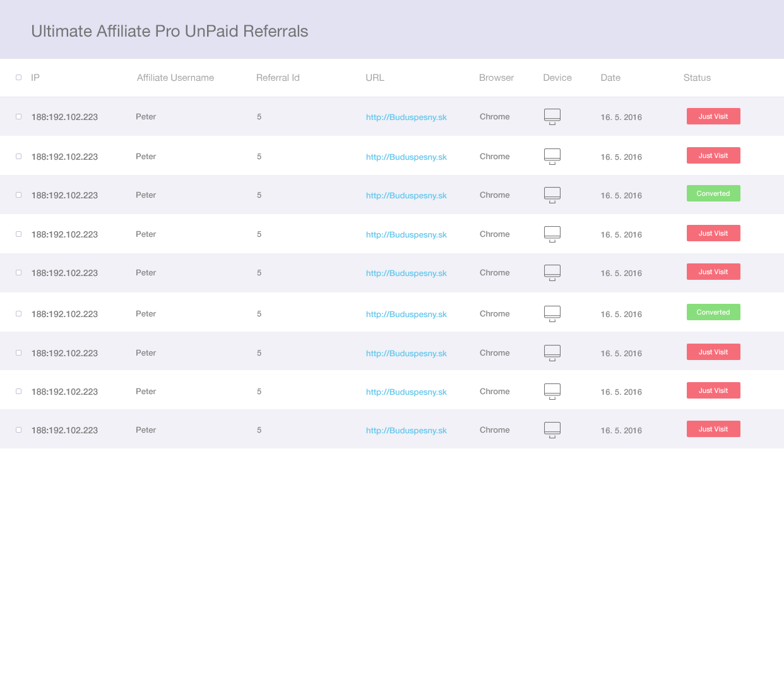Click the monitor device icon in eighth row
784x691 pixels.
click(x=552, y=392)
